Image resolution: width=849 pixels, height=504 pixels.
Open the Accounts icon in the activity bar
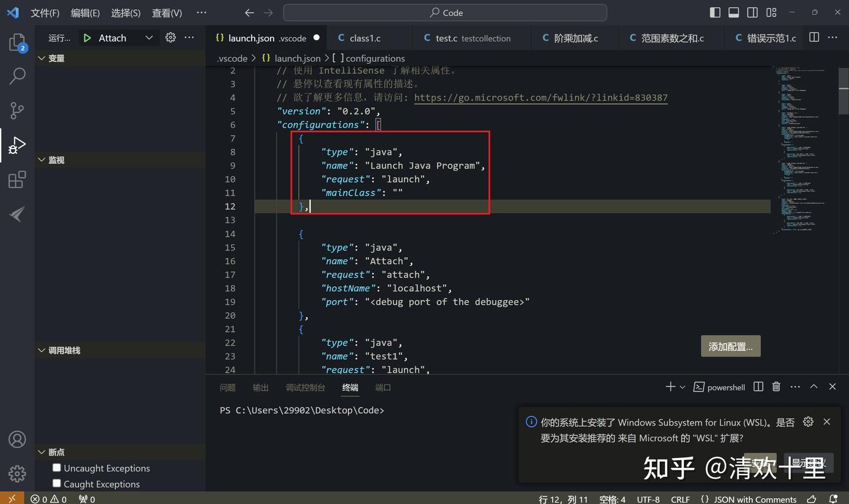[x=17, y=439]
